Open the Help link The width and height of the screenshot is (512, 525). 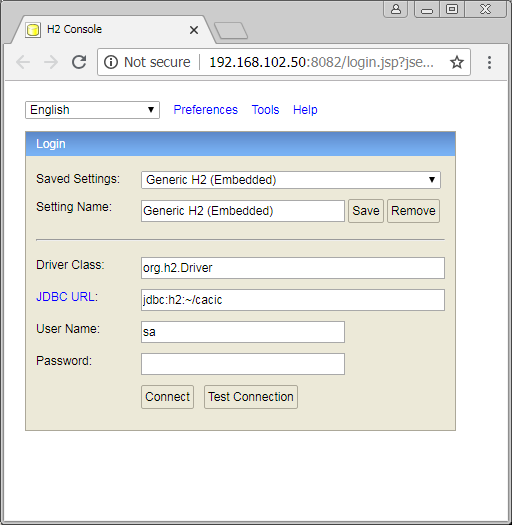point(305,110)
